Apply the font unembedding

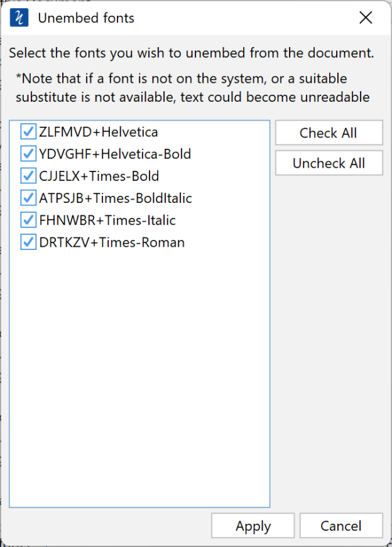[253, 526]
